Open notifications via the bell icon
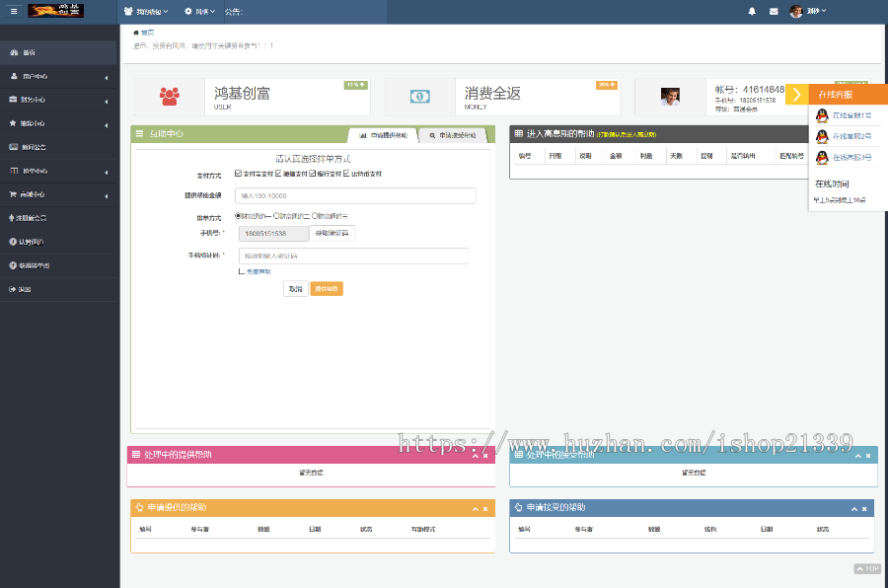Viewport: 888px width, 588px height. point(752,11)
